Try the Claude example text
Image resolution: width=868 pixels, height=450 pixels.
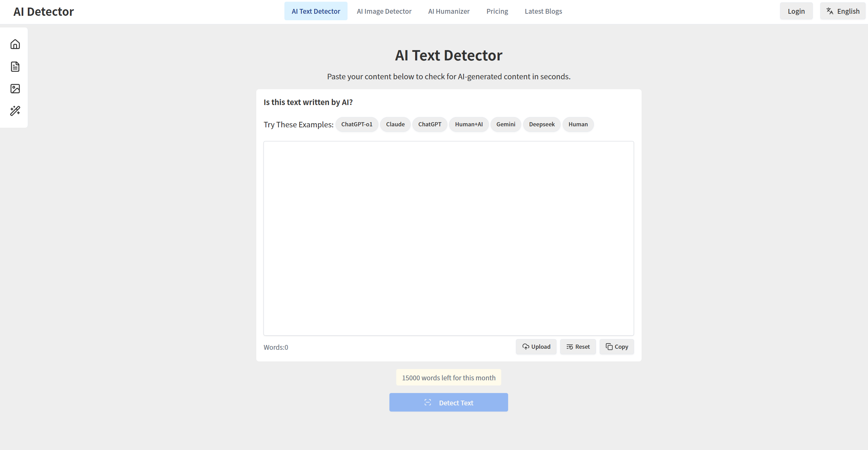(x=395, y=124)
